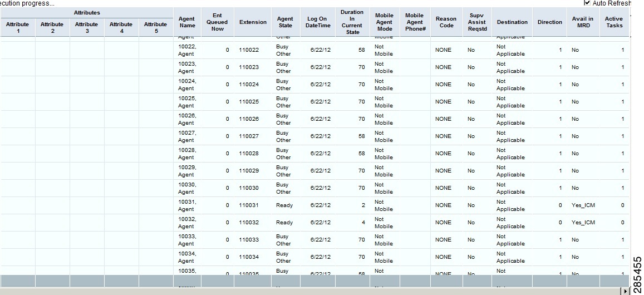
Task: Click the Supv Assist Reqstd header
Action: [477, 22]
